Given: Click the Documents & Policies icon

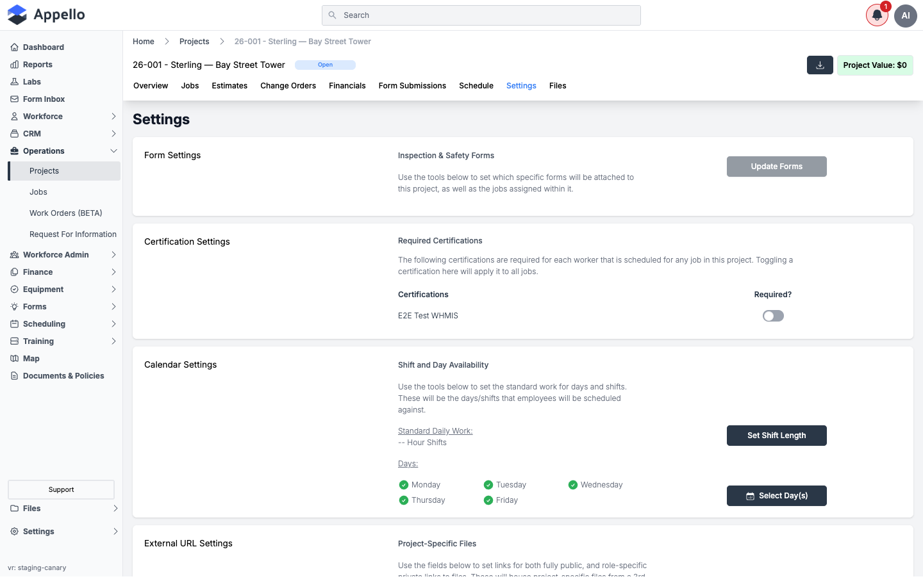Looking at the screenshot, I should (14, 376).
